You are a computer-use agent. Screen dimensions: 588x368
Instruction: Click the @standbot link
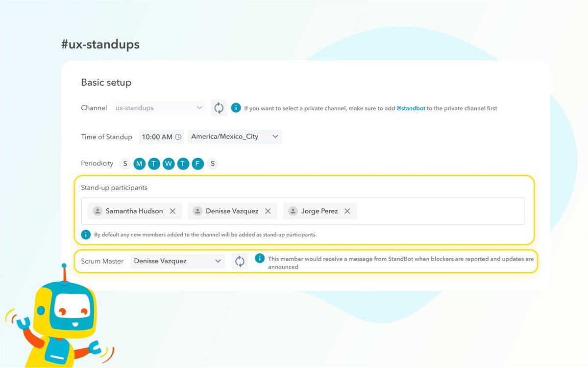tap(412, 108)
